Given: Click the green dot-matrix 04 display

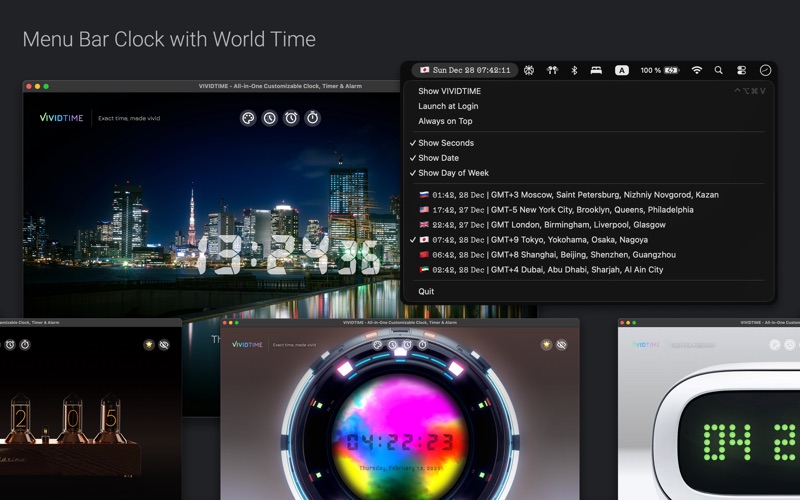Looking at the screenshot, I should click(x=727, y=442).
